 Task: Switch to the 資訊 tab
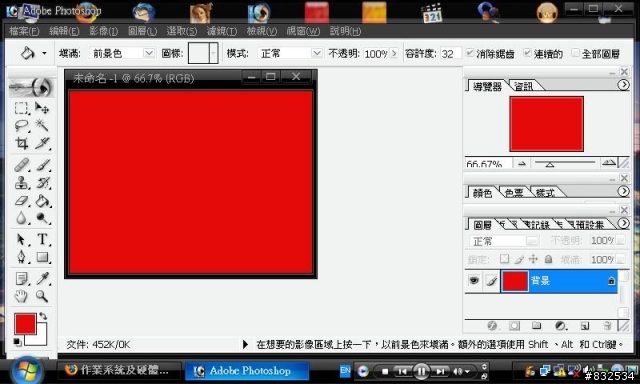(524, 86)
